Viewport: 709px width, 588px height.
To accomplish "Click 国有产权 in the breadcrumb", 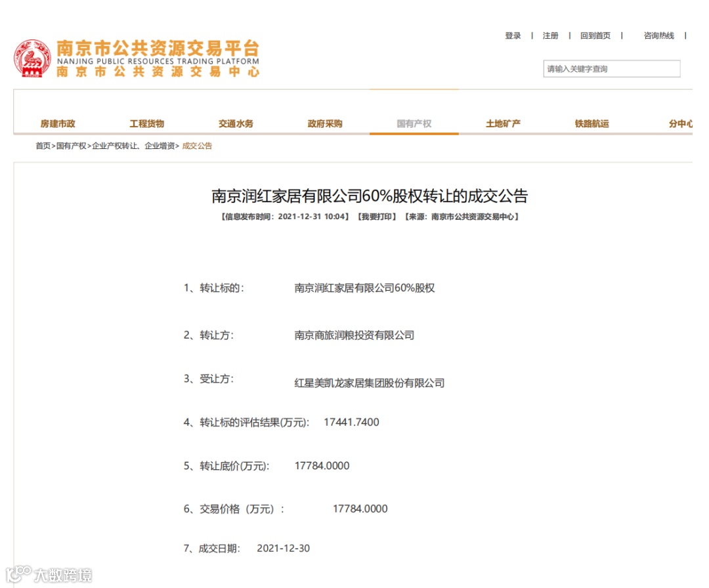I will tap(71, 146).
